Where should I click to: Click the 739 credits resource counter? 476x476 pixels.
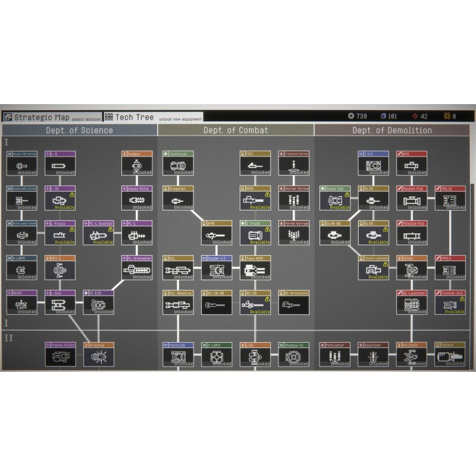358,117
